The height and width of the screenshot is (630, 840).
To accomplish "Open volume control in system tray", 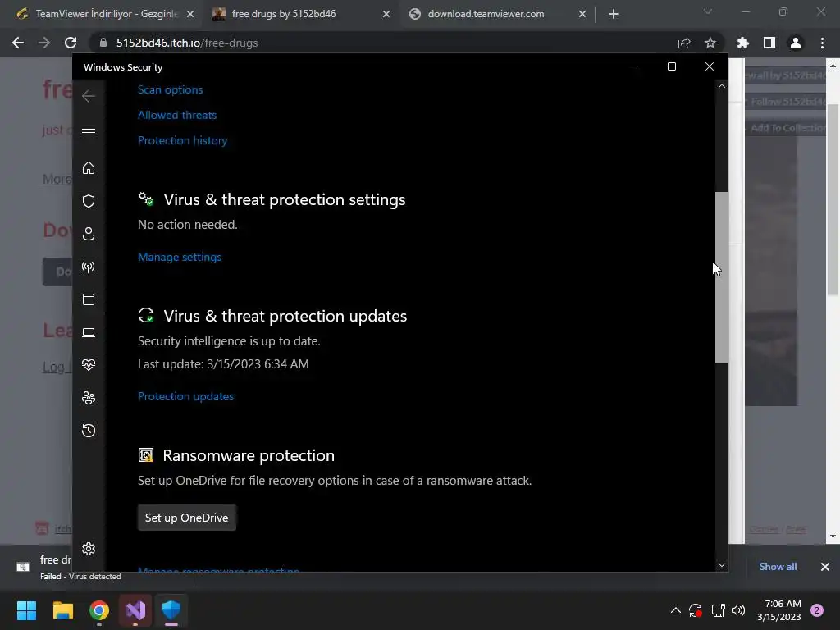I will (x=738, y=610).
